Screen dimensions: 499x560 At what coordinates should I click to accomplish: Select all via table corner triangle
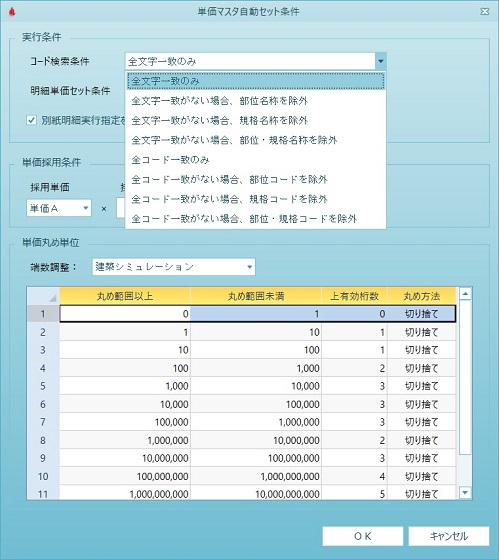click(x=43, y=296)
